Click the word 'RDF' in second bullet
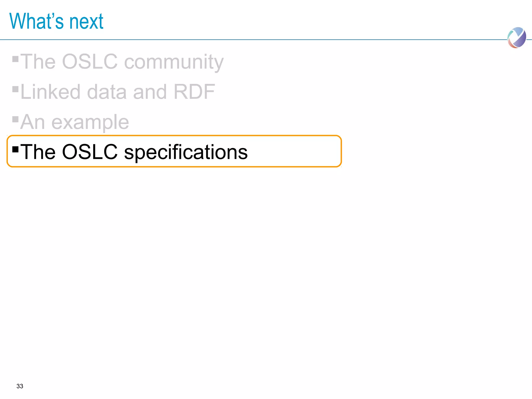 [194, 92]
